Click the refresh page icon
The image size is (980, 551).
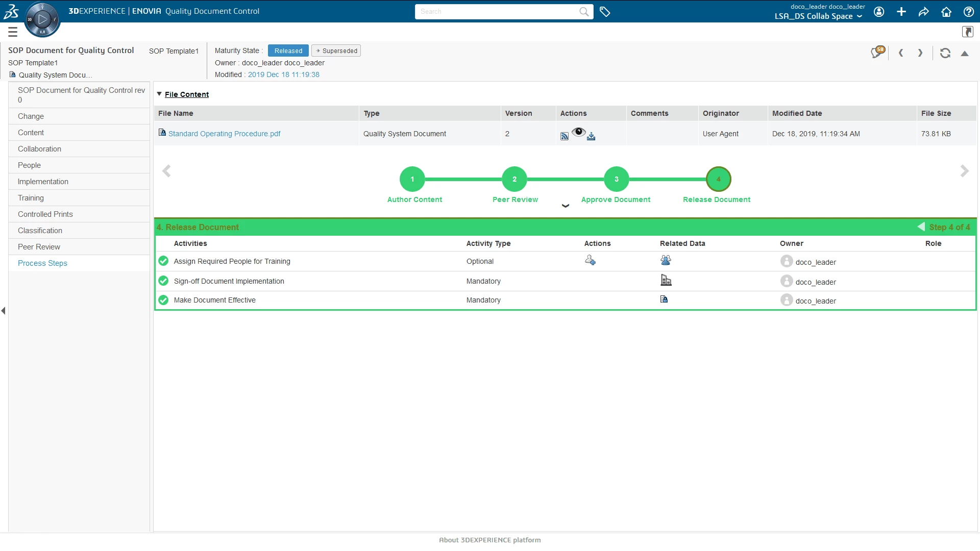(945, 53)
